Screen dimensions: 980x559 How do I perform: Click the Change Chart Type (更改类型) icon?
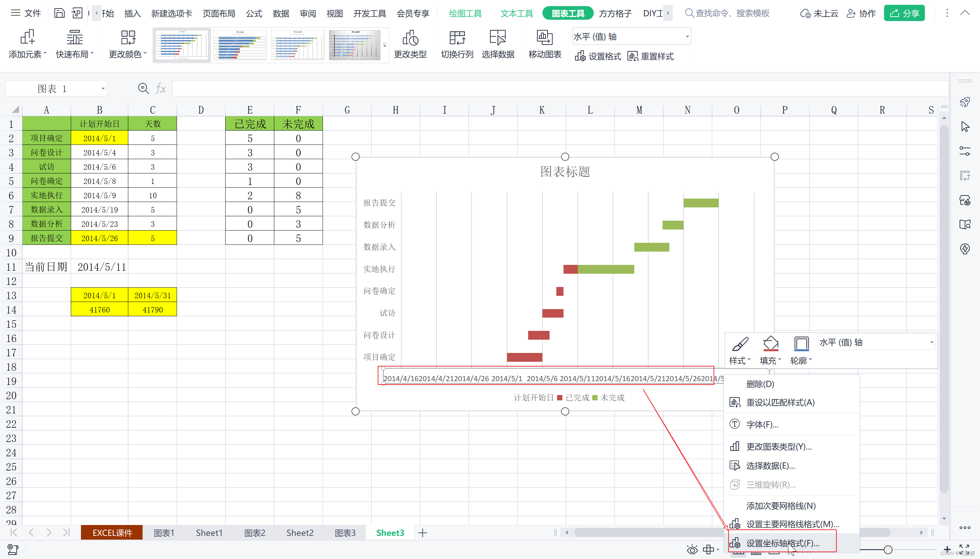(x=410, y=38)
